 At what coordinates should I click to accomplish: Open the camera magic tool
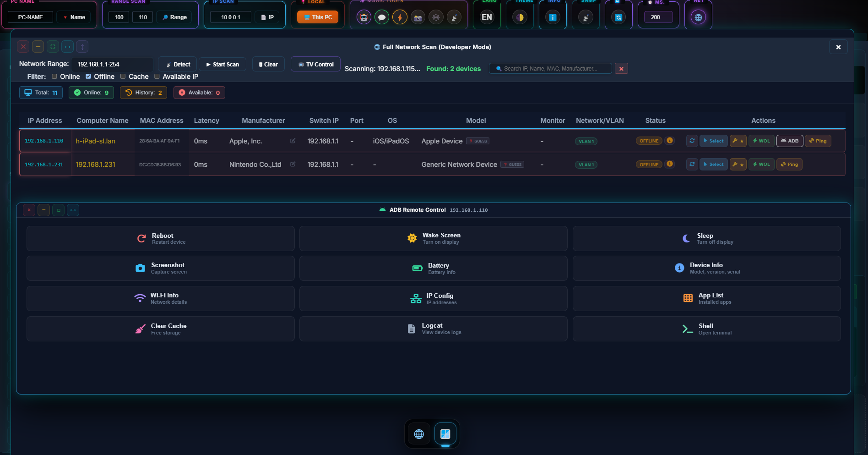[x=418, y=17]
